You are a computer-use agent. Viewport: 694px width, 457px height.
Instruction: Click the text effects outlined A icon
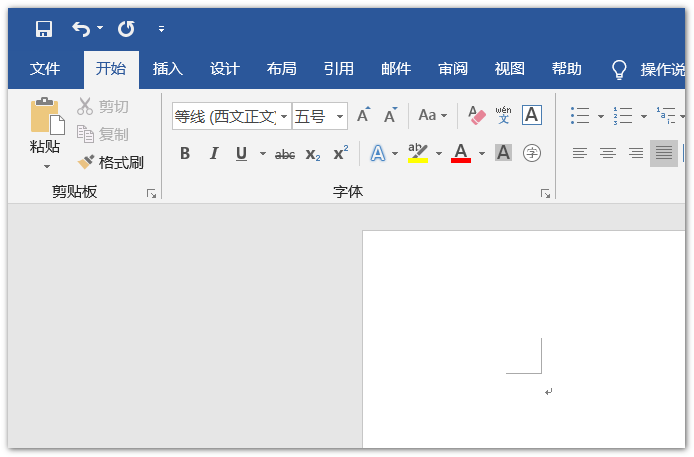(378, 154)
